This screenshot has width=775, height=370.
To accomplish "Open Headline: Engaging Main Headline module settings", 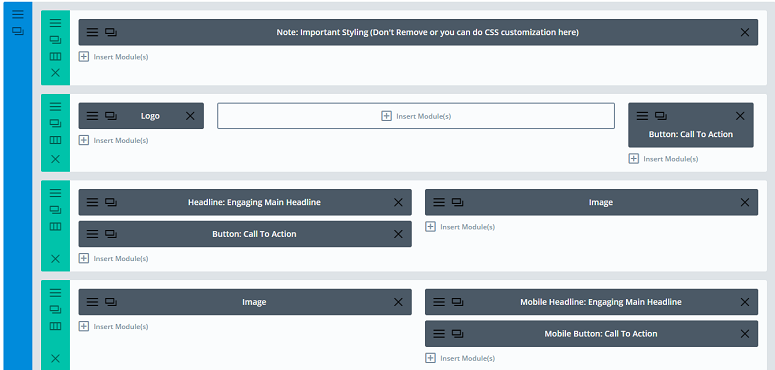I will 92,202.
